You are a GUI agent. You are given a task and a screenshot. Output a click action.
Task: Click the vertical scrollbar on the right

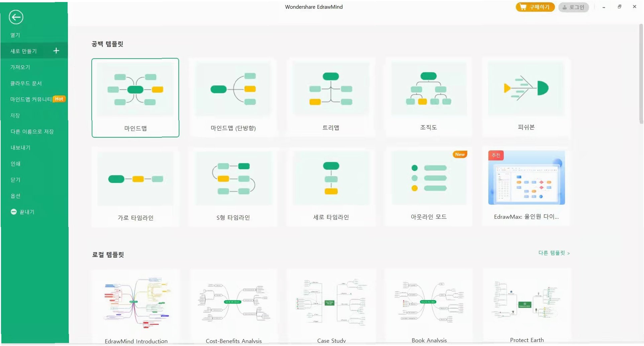pos(641,74)
